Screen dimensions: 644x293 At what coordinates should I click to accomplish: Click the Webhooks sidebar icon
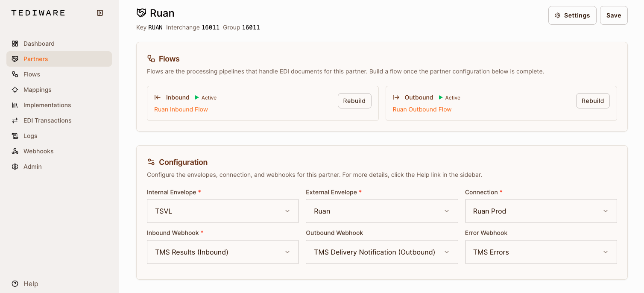(15, 151)
